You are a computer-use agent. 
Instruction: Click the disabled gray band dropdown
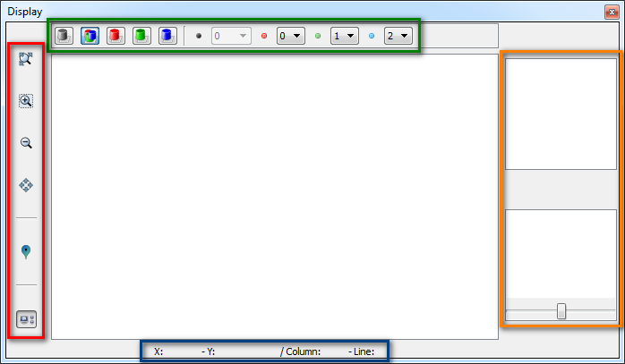(x=229, y=36)
